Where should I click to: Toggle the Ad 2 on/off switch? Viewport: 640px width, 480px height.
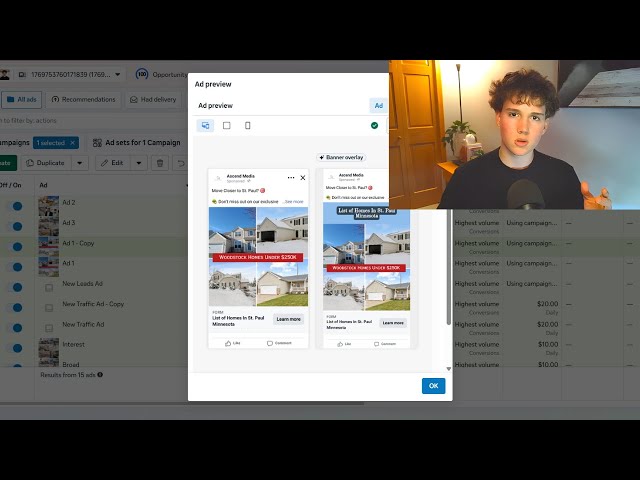click(14, 206)
